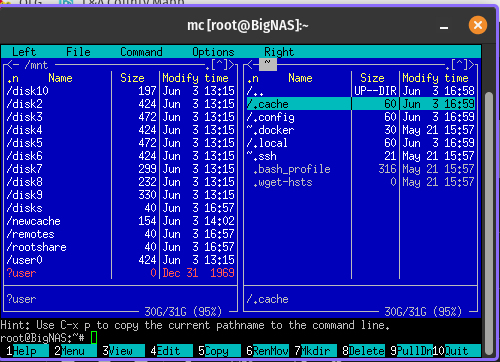Select the /user0 directory

point(120,260)
